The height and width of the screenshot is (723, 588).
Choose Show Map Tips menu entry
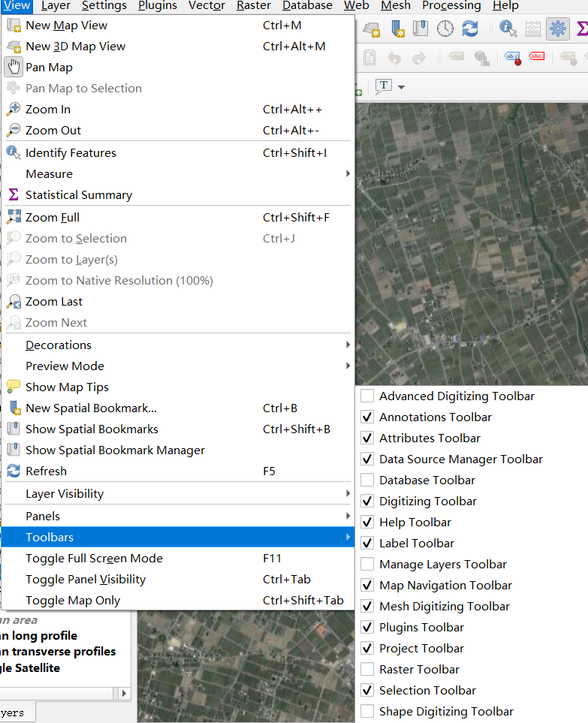pyautogui.click(x=177, y=387)
